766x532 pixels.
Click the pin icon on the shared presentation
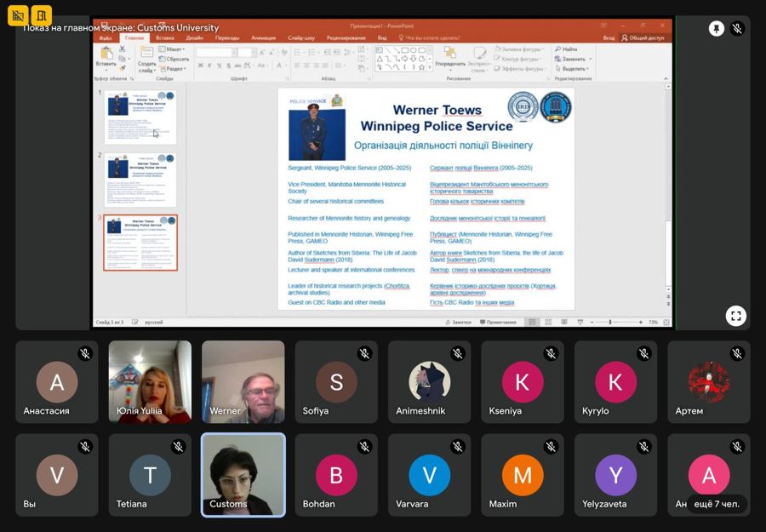tap(716, 29)
